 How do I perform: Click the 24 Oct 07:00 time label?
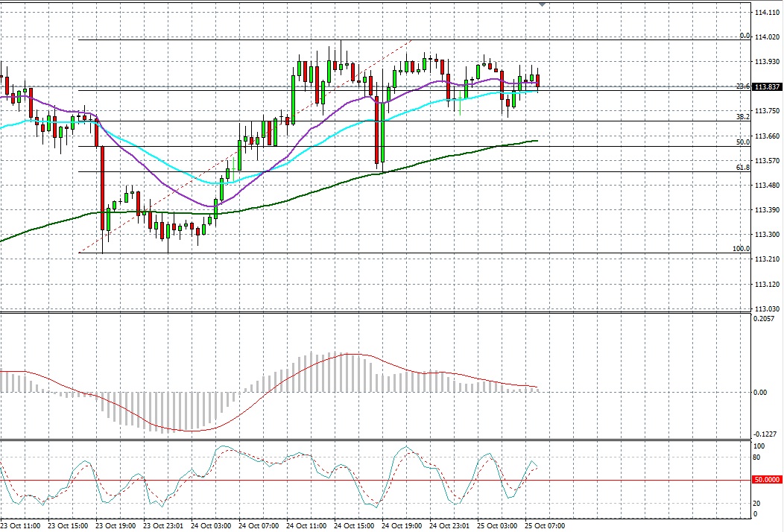[x=259, y=526]
